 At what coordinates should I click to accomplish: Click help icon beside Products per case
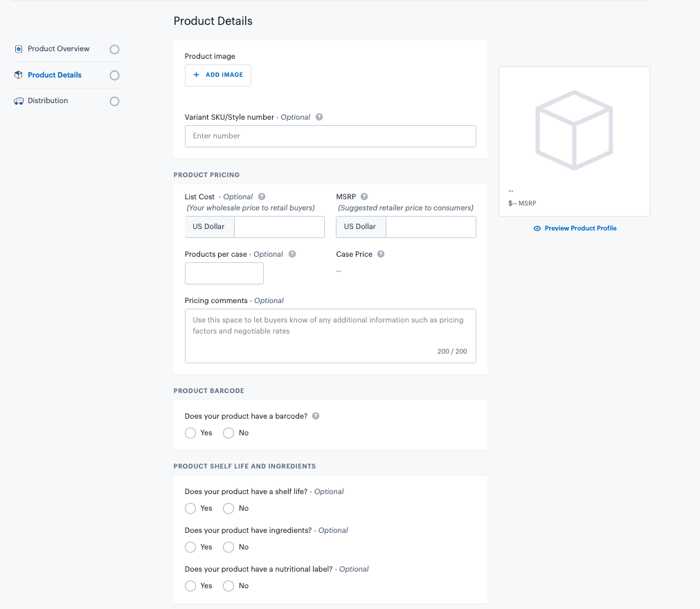click(x=292, y=254)
